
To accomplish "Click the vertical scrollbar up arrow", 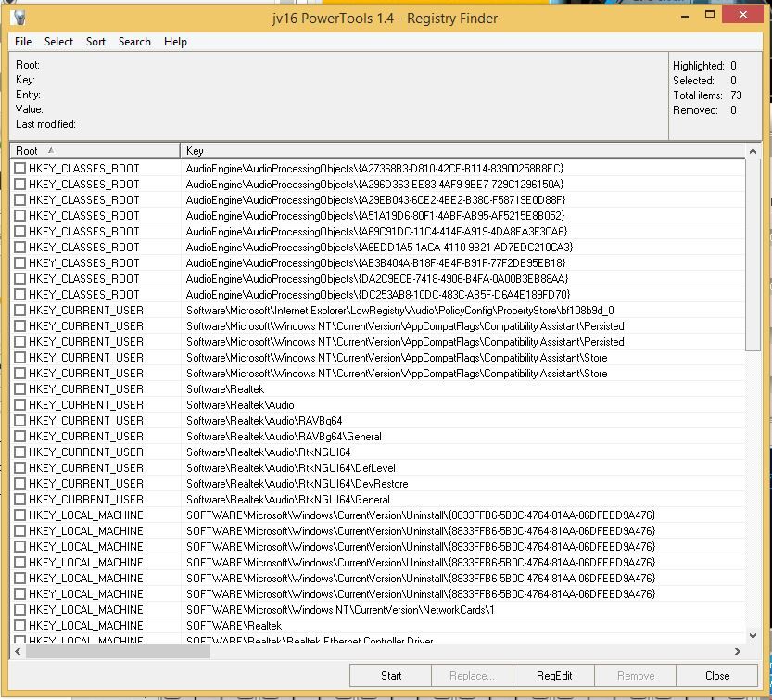I will (753, 151).
